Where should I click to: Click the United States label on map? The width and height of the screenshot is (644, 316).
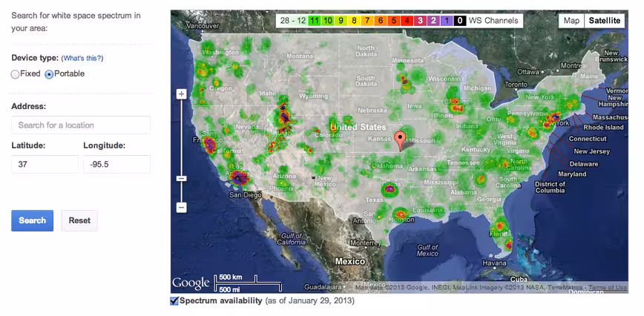coord(358,128)
